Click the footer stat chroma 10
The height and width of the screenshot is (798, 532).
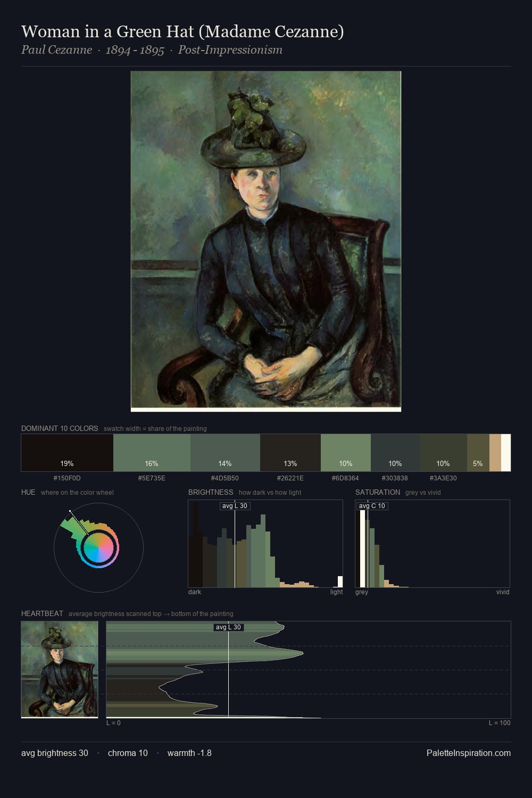(x=128, y=753)
